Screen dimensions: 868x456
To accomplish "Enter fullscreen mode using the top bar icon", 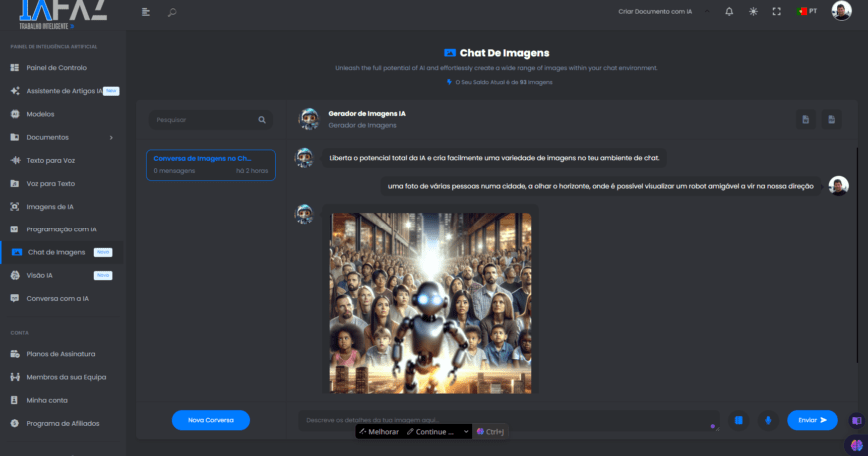I will point(777,11).
